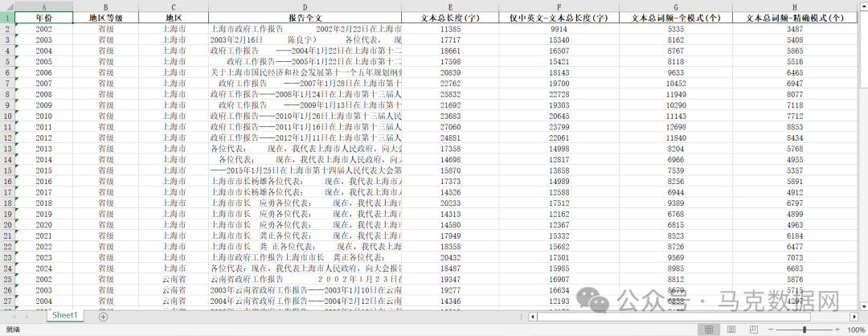Select cell with value 9914

pyautogui.click(x=559, y=29)
